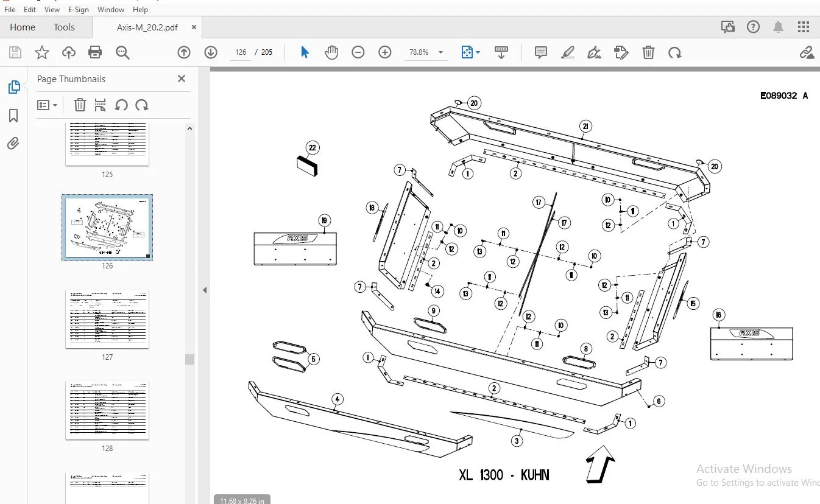Rotate thumbnail page clockwise
820x504 pixels.
(142, 105)
